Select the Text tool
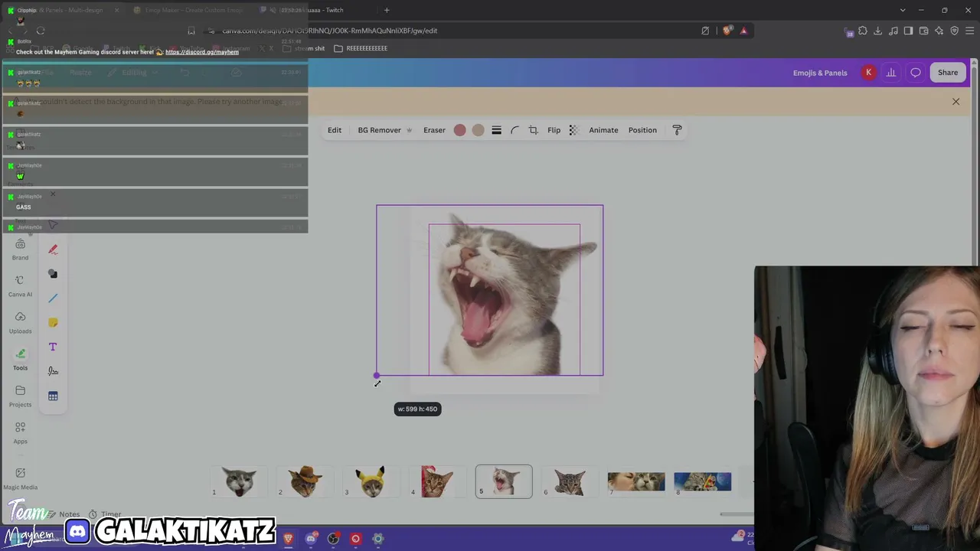 click(53, 347)
